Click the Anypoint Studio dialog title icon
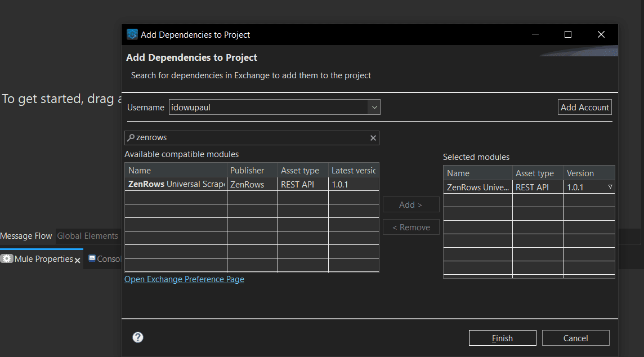The width and height of the screenshot is (644, 357). coord(132,34)
